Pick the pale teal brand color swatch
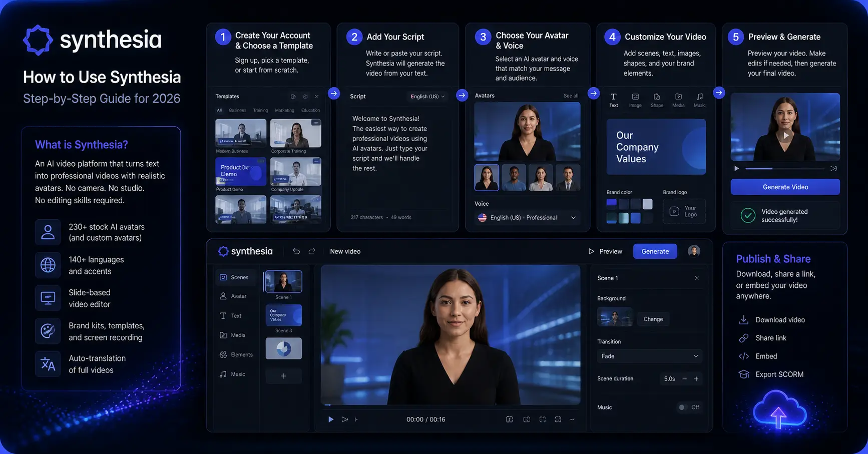Viewport: 868px width, 454px height. (624, 218)
